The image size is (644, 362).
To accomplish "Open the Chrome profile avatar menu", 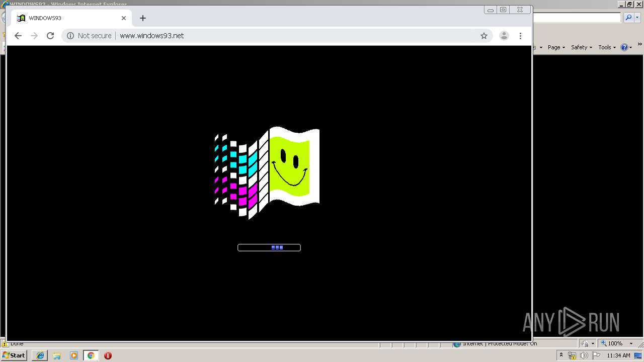I will click(504, 36).
